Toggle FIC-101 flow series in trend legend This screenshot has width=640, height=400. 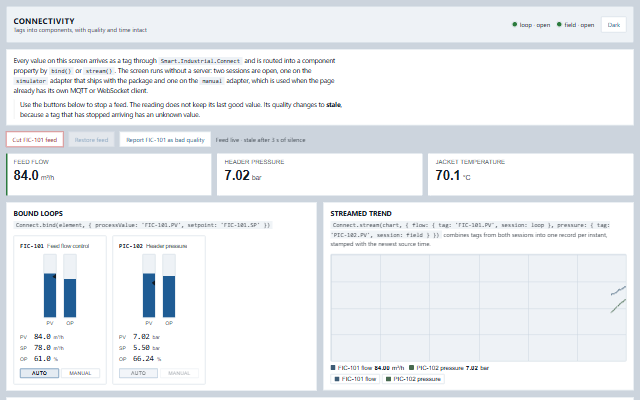click(355, 379)
